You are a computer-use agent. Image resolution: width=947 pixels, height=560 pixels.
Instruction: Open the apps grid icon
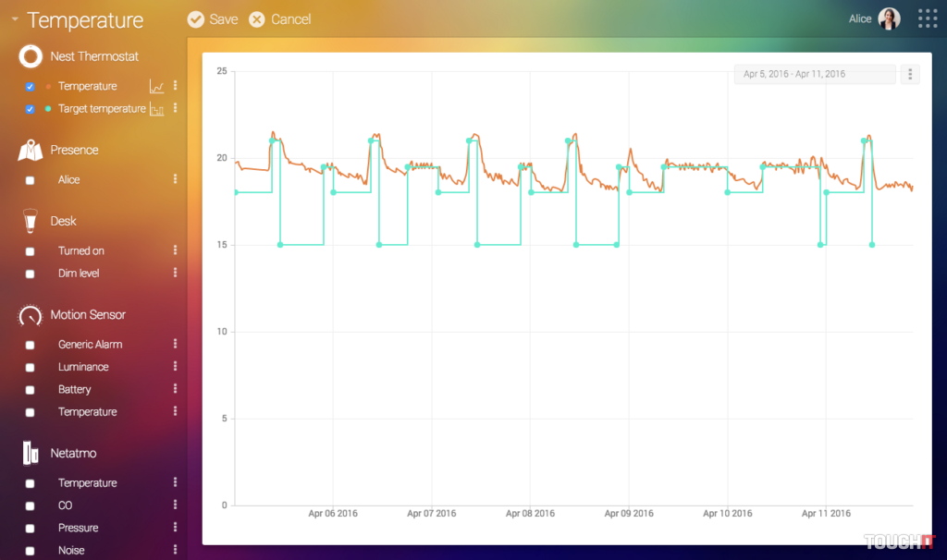[927, 19]
